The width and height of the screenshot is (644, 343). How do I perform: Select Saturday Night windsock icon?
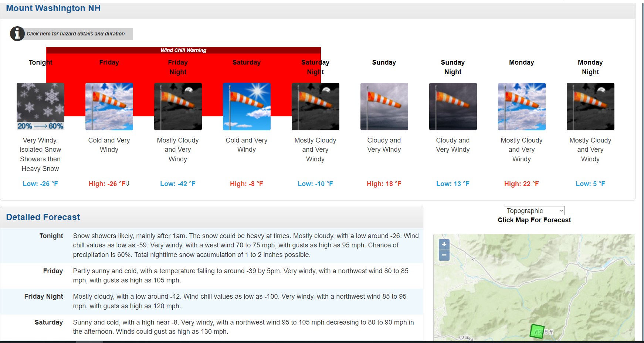coord(315,106)
